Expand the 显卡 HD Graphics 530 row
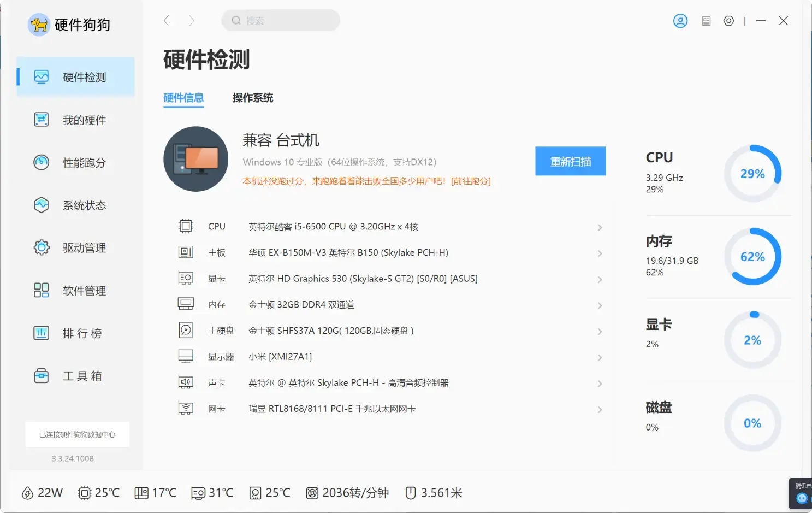The image size is (812, 513). tap(599, 279)
